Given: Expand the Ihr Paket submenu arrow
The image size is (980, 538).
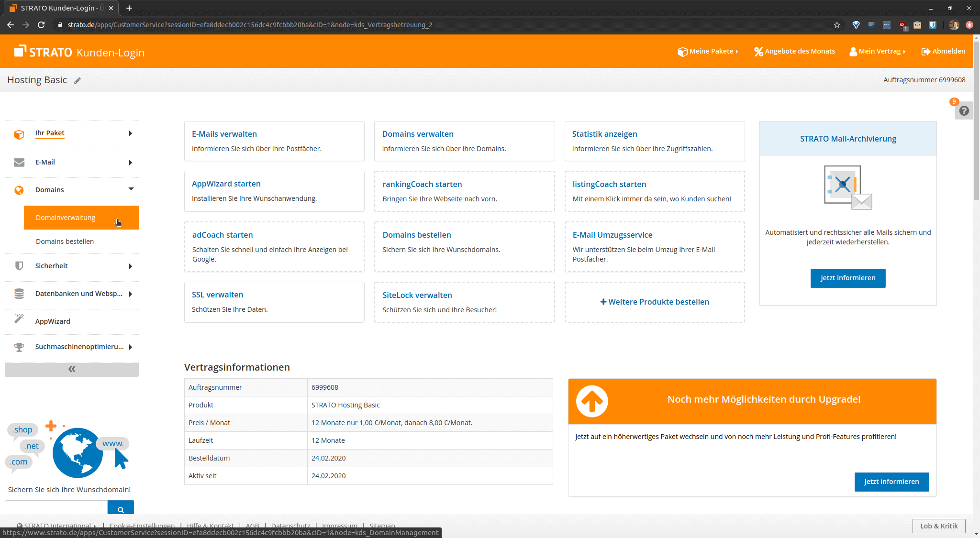Looking at the screenshot, I should tap(130, 134).
